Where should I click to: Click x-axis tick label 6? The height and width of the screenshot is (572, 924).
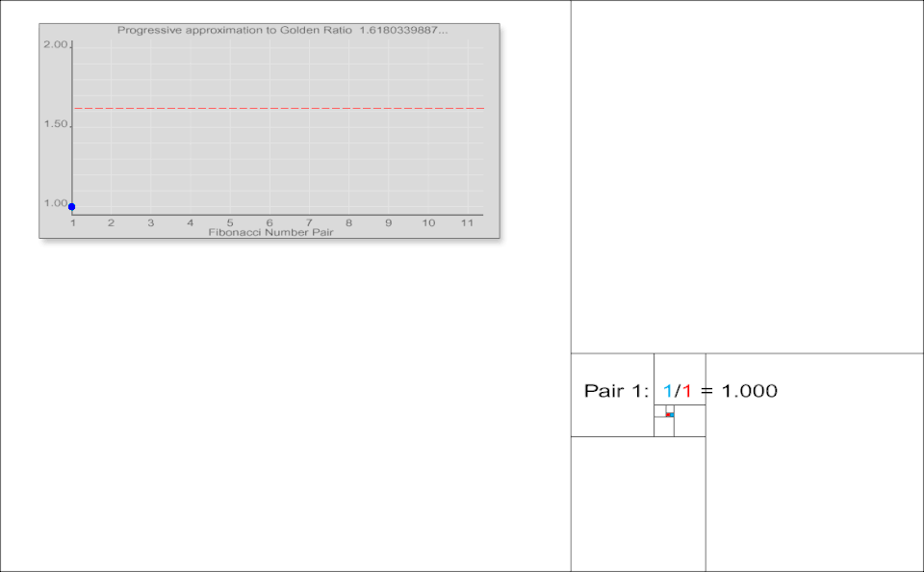click(x=269, y=223)
